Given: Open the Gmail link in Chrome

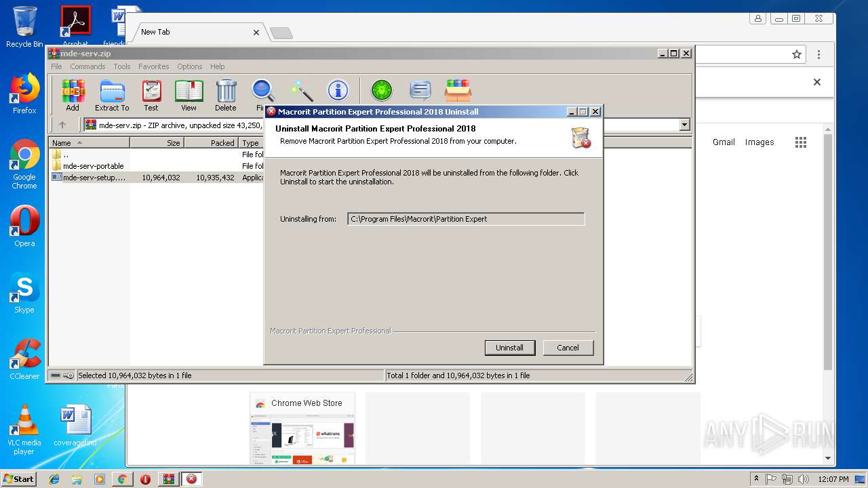Looking at the screenshot, I should click(724, 142).
